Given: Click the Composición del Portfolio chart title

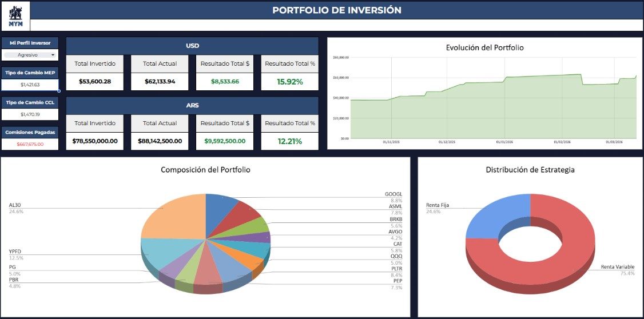Looking at the screenshot, I should [205, 169].
